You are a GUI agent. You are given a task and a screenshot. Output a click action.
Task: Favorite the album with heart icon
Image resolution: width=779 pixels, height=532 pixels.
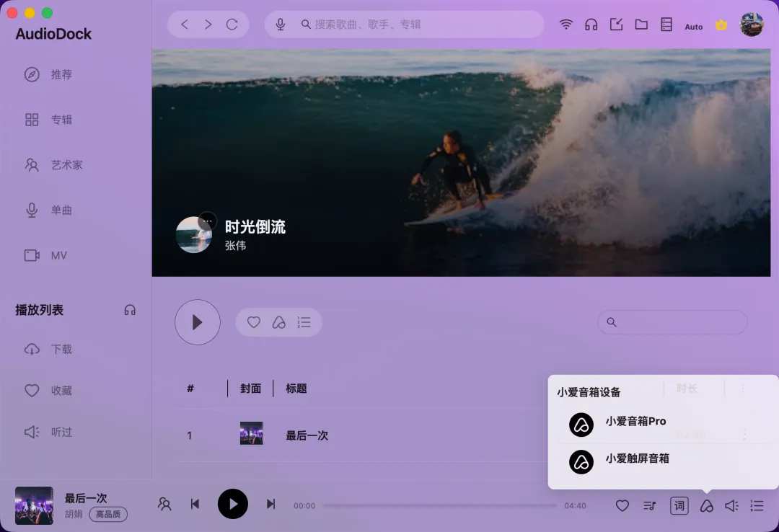click(254, 322)
